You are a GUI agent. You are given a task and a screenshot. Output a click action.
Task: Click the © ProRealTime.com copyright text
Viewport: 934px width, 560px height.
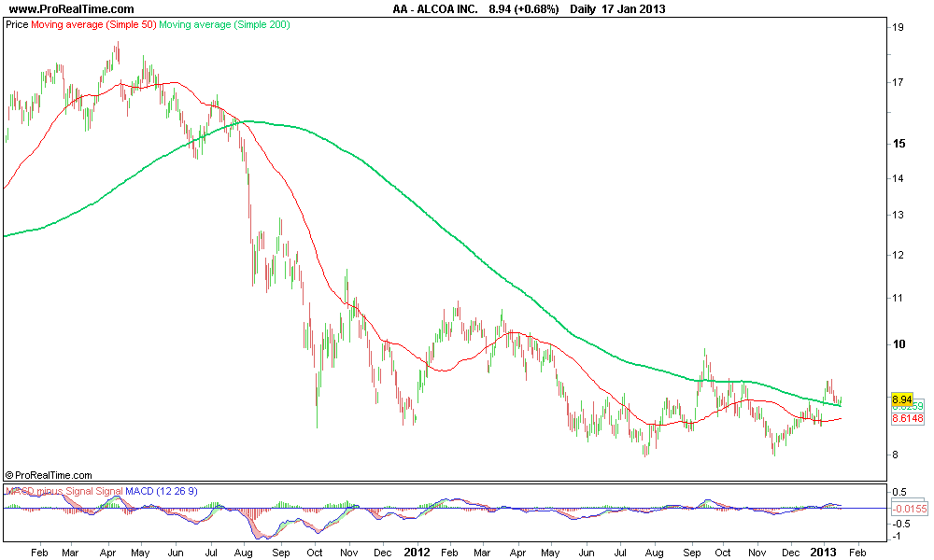[x=49, y=475]
